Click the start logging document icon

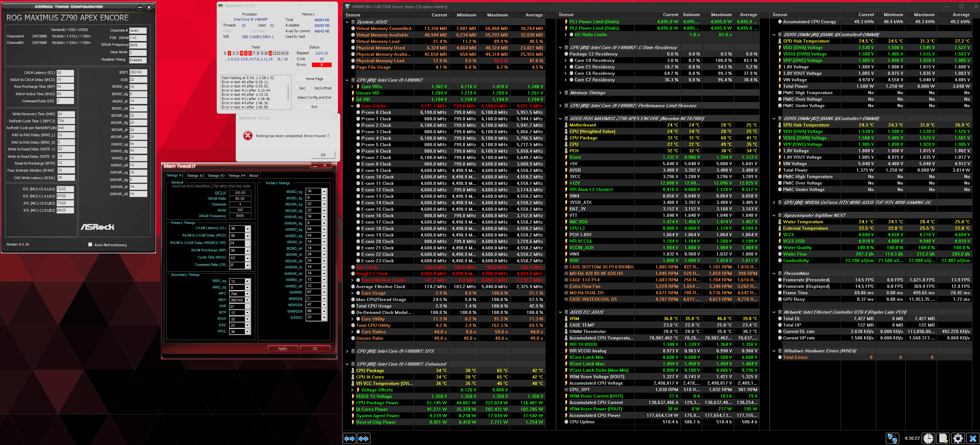coord(943,438)
